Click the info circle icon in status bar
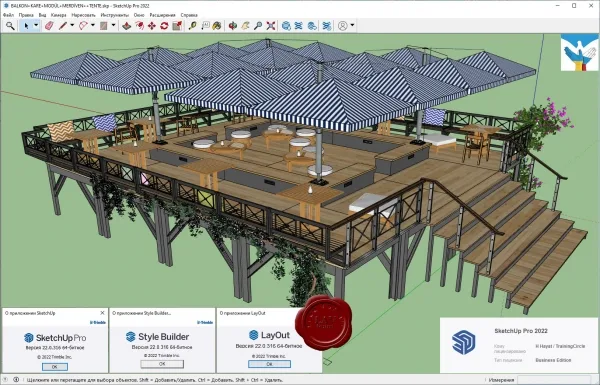 16,380
